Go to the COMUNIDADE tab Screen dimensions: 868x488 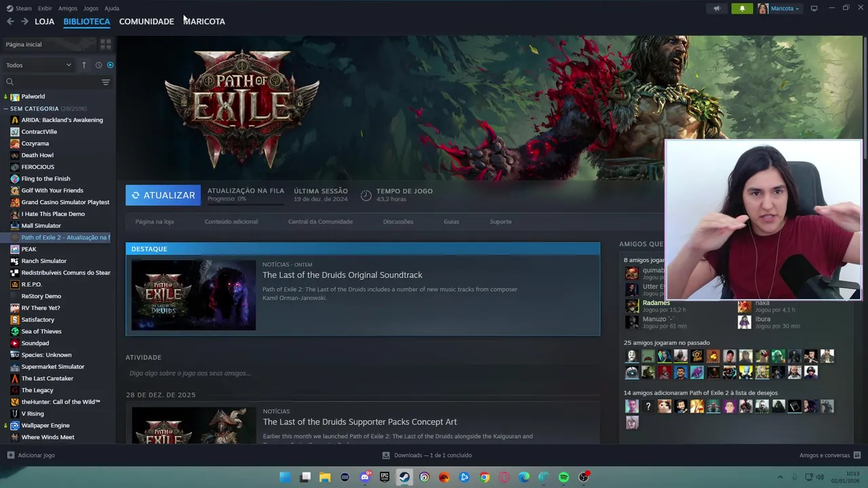pyautogui.click(x=146, y=22)
